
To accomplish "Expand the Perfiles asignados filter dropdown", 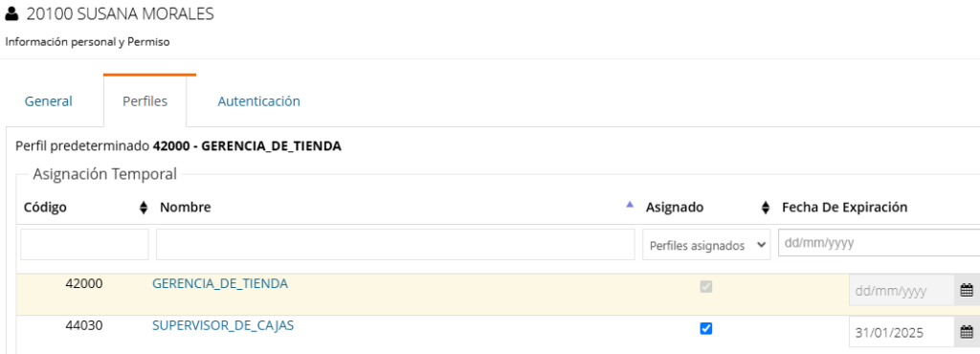I will tap(706, 245).
